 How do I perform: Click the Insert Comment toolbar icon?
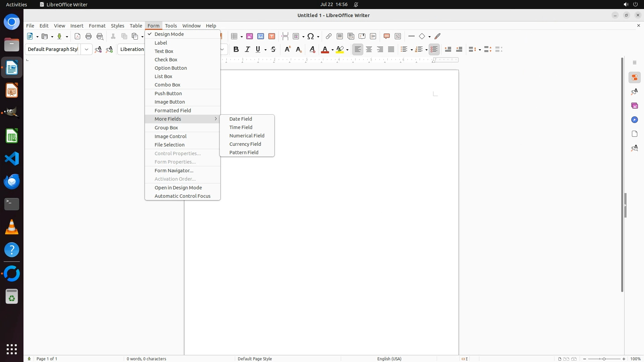386,36
